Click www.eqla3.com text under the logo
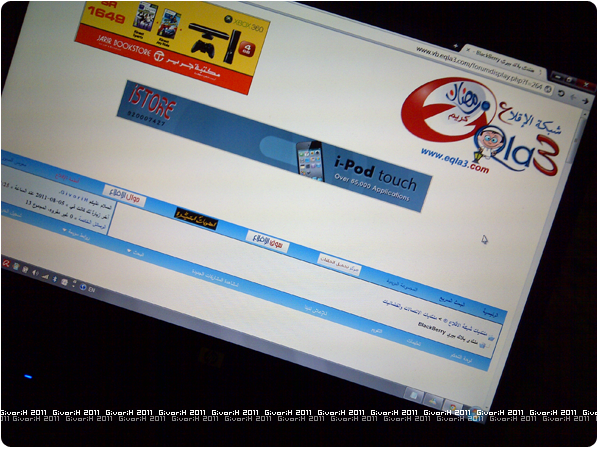The width and height of the screenshot is (600, 450). [x=454, y=160]
